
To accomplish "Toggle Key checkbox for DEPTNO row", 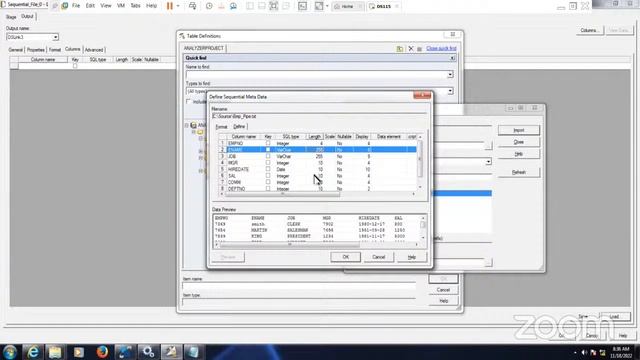I will tap(268, 189).
